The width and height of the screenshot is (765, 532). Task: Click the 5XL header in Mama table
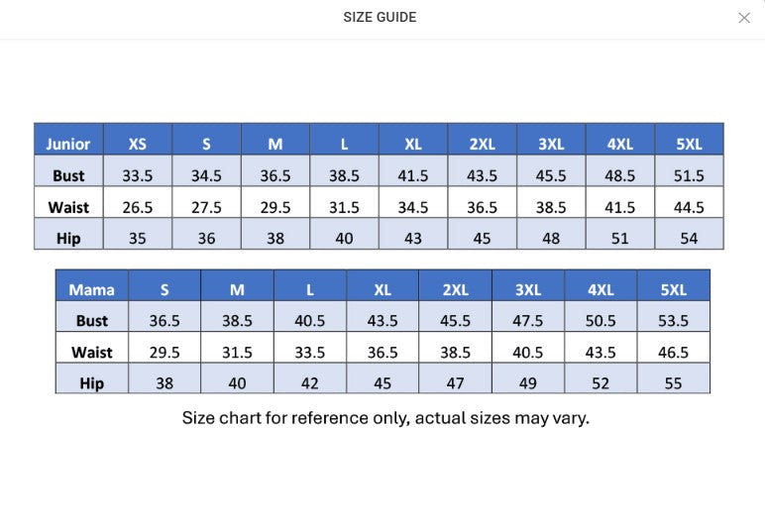[673, 289]
